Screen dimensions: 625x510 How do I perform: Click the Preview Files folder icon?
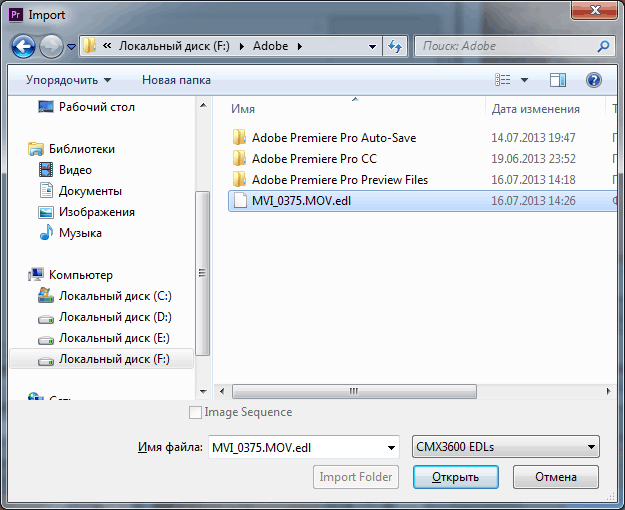pos(239,180)
